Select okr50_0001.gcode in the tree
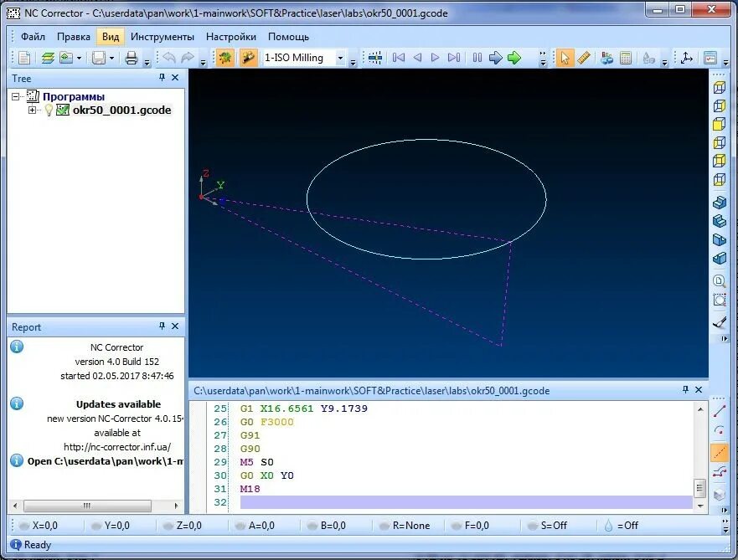The width and height of the screenshot is (738, 560). click(x=122, y=110)
